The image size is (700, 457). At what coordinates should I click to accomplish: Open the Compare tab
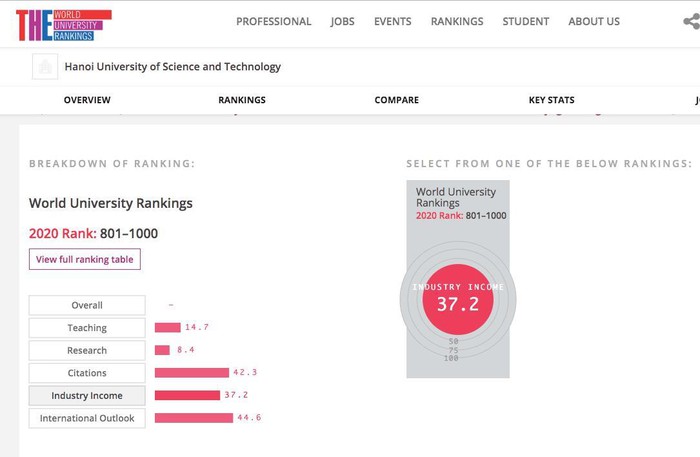396,100
